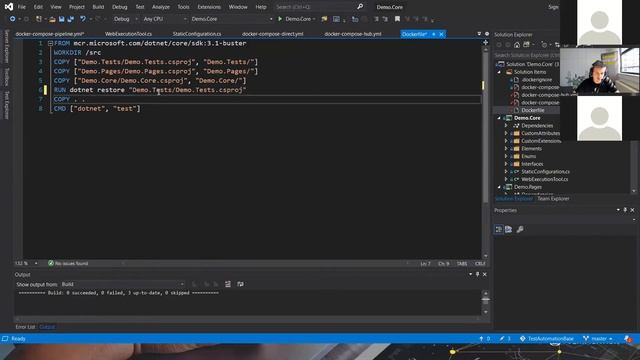
Task: Click the Search Solution Explorer field
Action: click(527, 55)
